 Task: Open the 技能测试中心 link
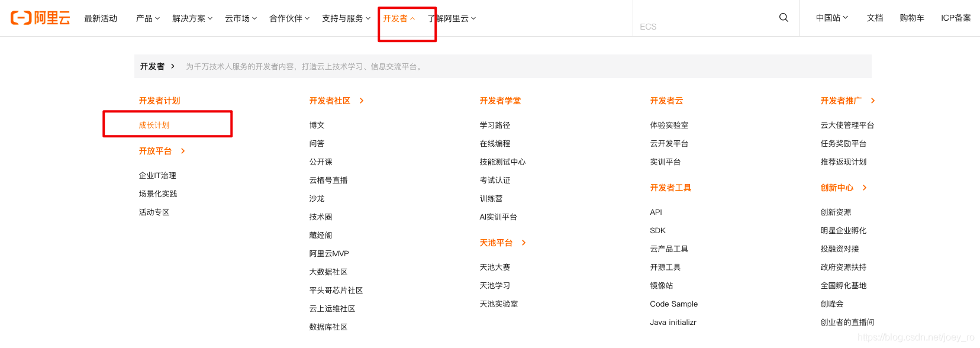(503, 162)
